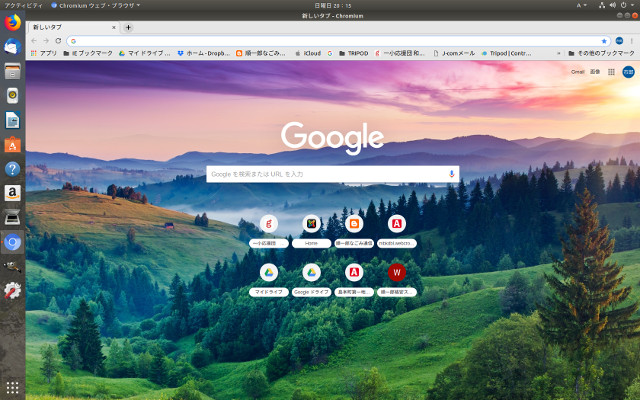640x400 pixels.
Task: Open the Google ドライブ shortcut tile
Action: pyautogui.click(x=311, y=272)
